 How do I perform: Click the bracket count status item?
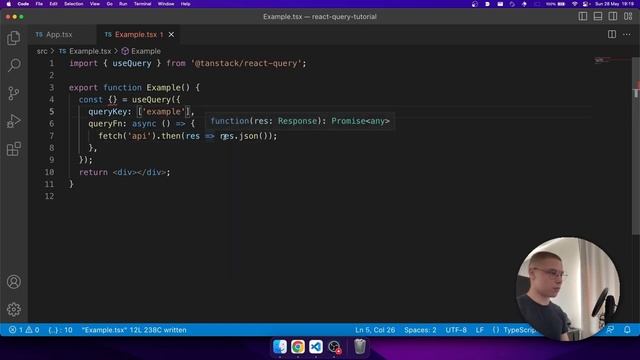click(x=60, y=330)
